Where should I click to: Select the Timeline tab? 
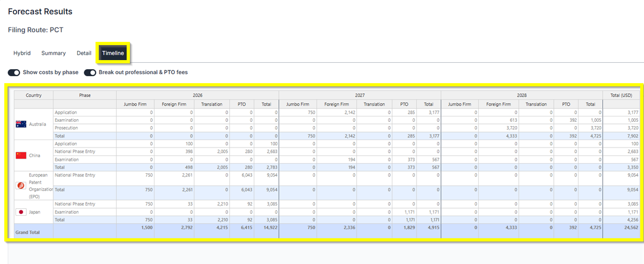113,53
